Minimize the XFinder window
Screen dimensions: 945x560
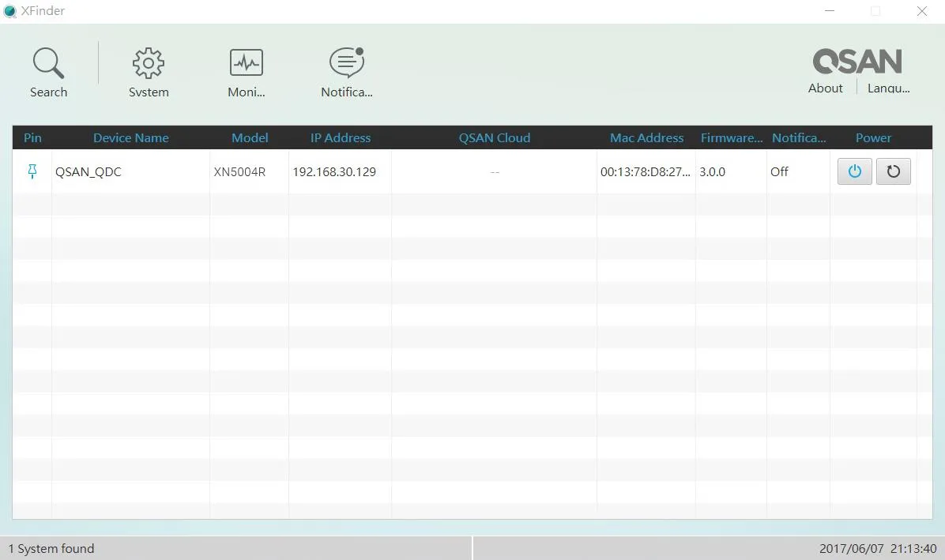830,11
